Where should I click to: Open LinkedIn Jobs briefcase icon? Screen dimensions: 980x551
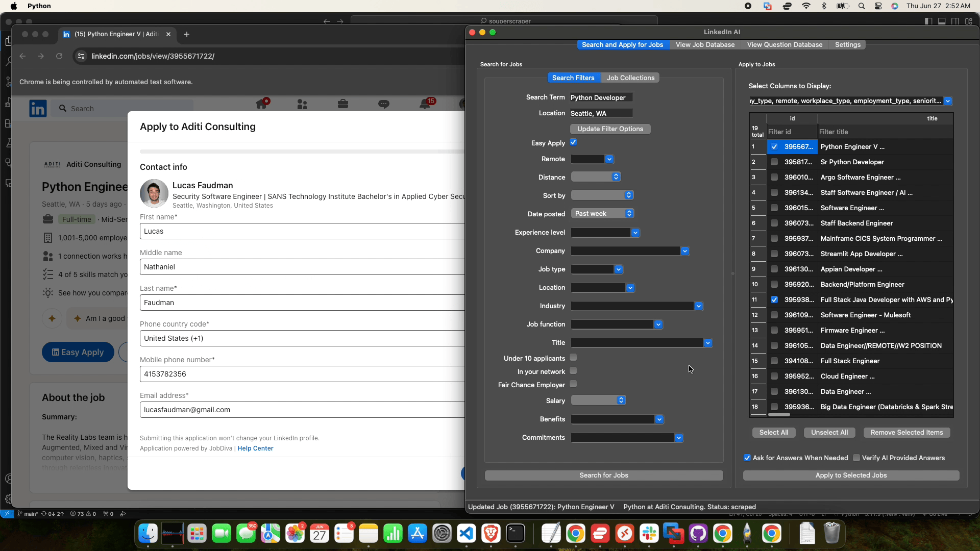point(343,105)
